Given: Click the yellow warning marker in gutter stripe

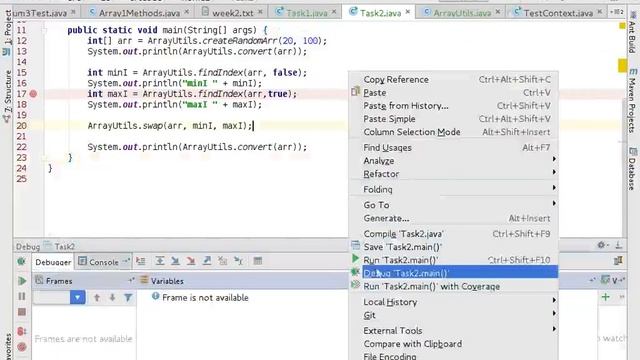Looking at the screenshot, I should 622,65.
